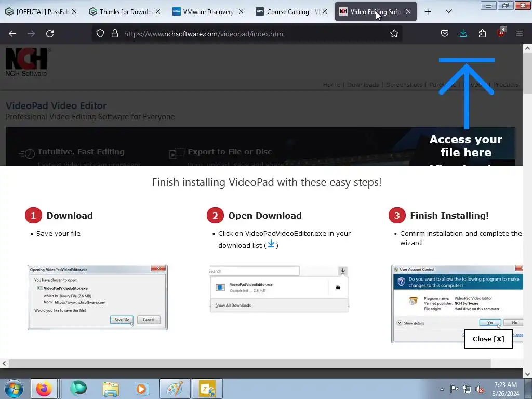Click the vertical scrollbar down arrow
This screenshot has width=532, height=399.
[x=527, y=374]
